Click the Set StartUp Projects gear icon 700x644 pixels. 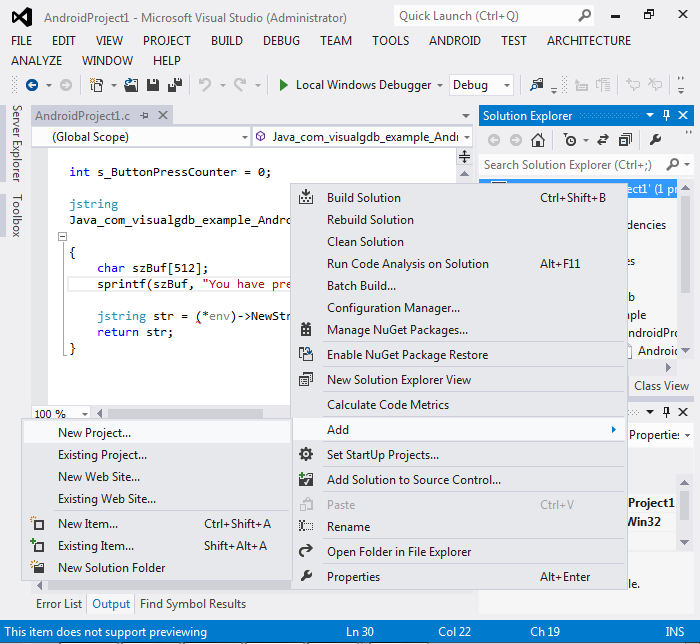[307, 455]
